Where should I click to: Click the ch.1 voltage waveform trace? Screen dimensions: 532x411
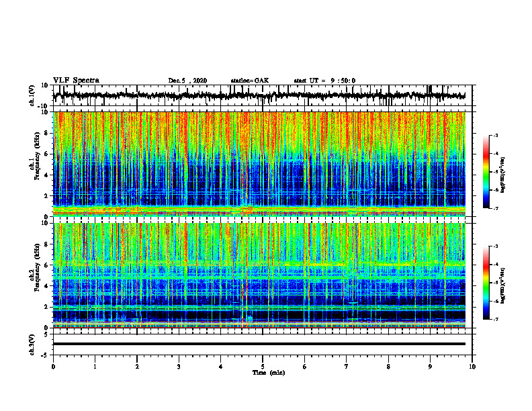click(x=259, y=95)
